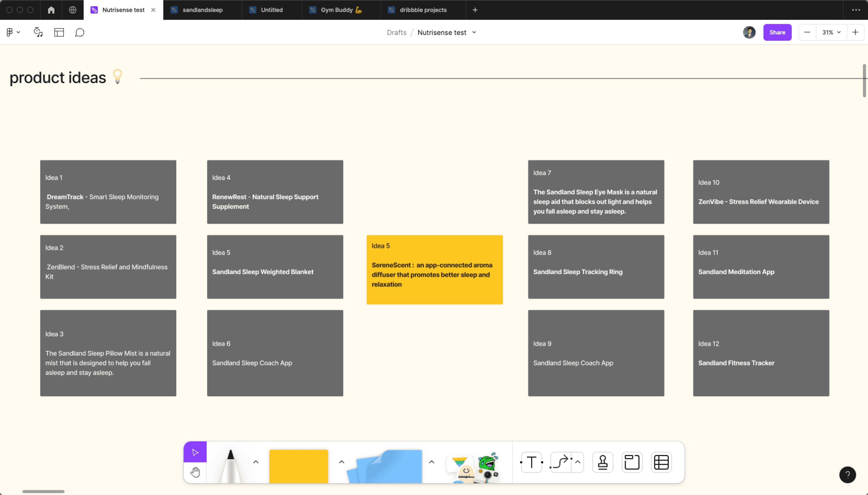The image size is (868, 495).
Task: Open the Figma main menu dropdown
Action: (x=13, y=32)
